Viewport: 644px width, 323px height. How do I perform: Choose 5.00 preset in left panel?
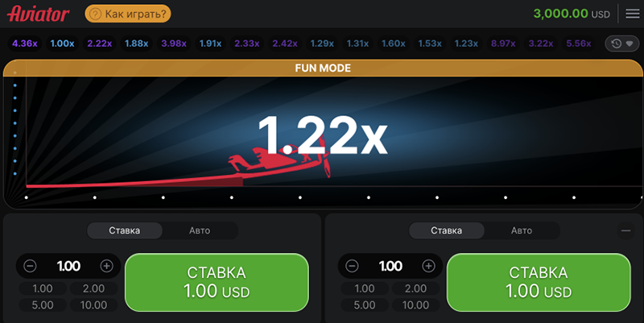pyautogui.click(x=43, y=305)
